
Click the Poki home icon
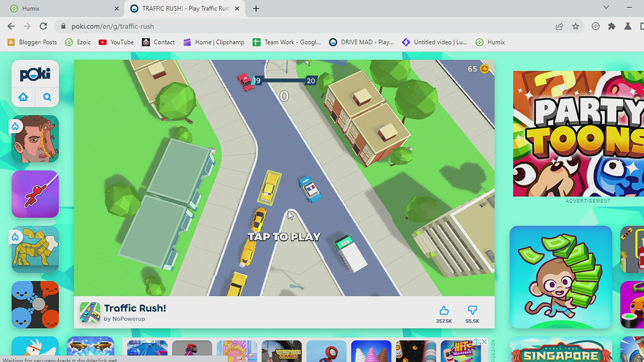click(23, 97)
